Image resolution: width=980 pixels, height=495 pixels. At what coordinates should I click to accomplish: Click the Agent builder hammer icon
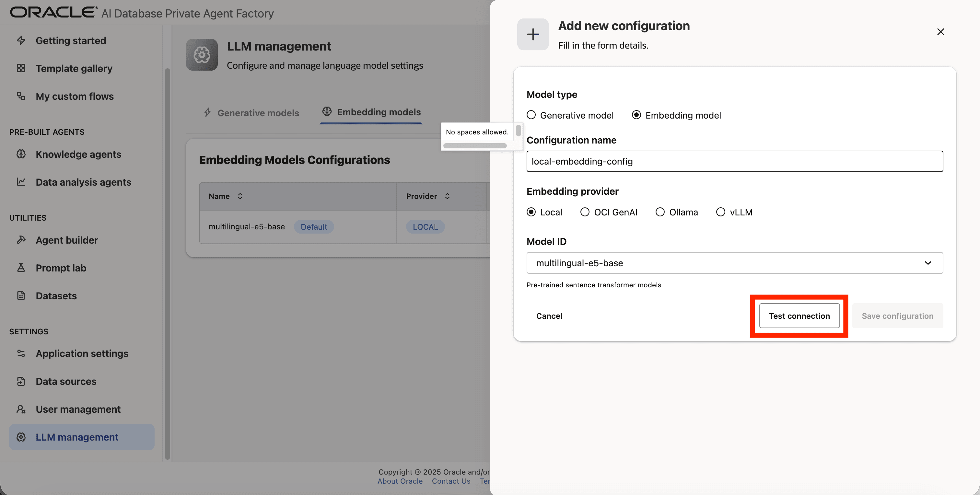[21, 240]
